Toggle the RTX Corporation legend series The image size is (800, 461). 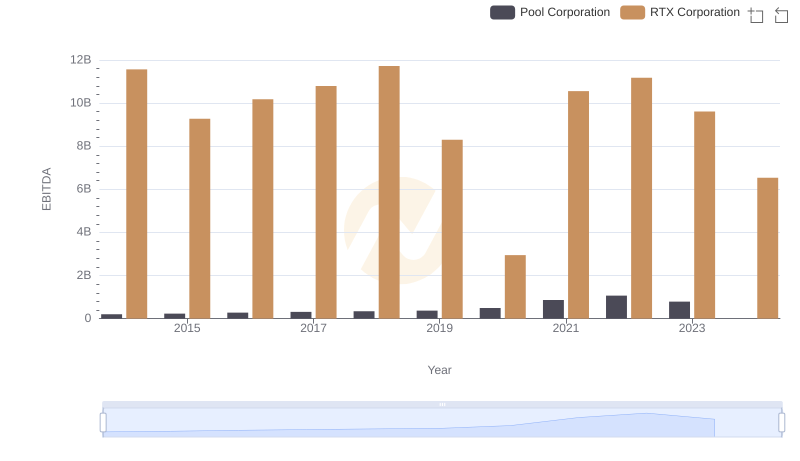pyautogui.click(x=680, y=12)
